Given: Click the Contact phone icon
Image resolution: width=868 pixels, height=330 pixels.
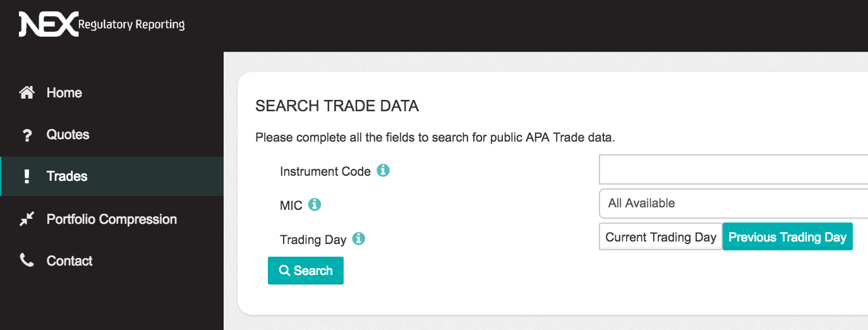Looking at the screenshot, I should coord(27,260).
